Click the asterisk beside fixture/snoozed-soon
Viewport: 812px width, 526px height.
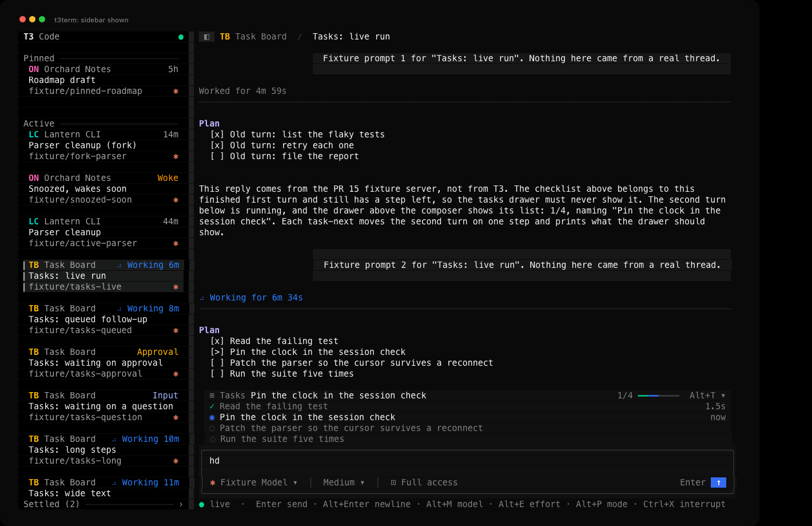176,200
